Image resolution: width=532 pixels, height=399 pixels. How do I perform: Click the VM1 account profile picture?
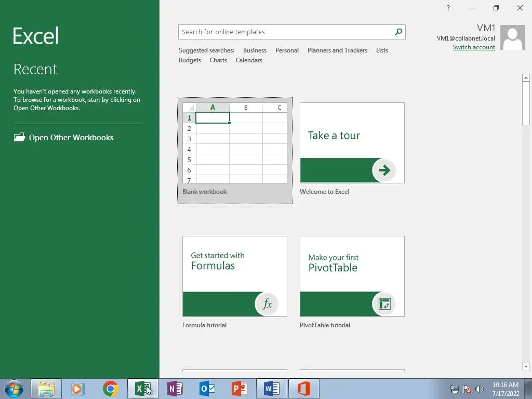[513, 37]
